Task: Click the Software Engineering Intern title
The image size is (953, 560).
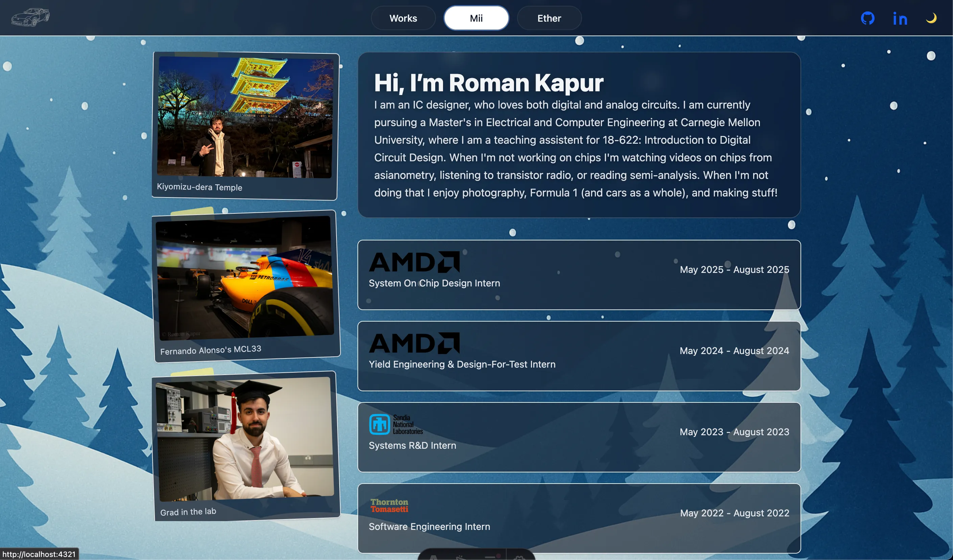Action: tap(429, 527)
